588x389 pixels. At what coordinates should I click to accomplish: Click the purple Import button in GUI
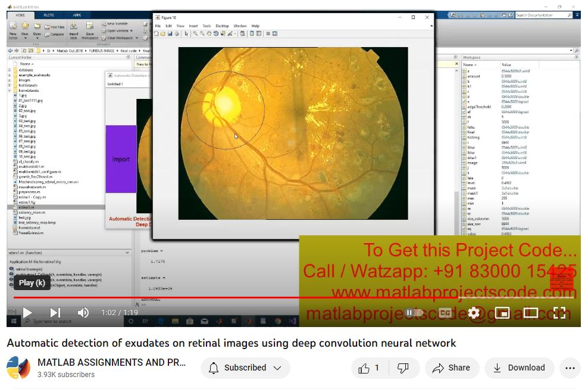coord(121,159)
